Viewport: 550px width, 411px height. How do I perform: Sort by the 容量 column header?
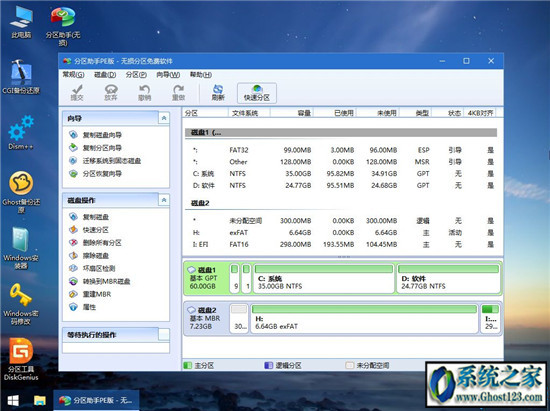click(x=292, y=113)
